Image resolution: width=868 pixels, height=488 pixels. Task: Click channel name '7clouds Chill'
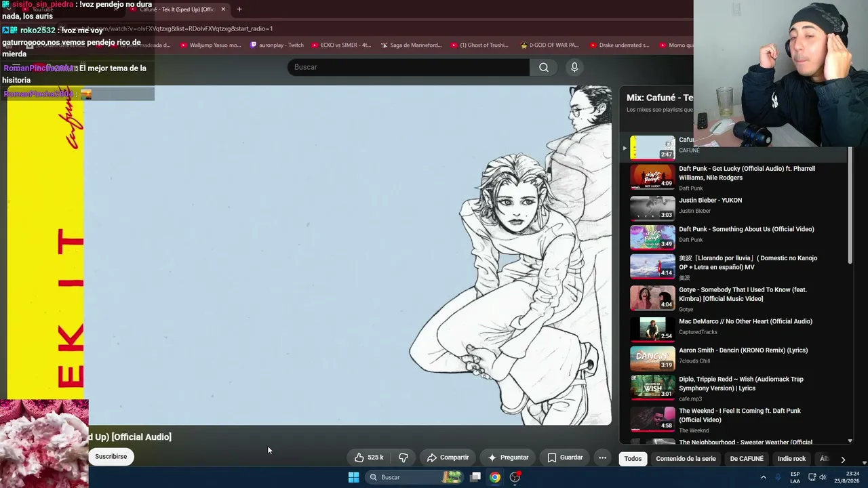(694, 361)
